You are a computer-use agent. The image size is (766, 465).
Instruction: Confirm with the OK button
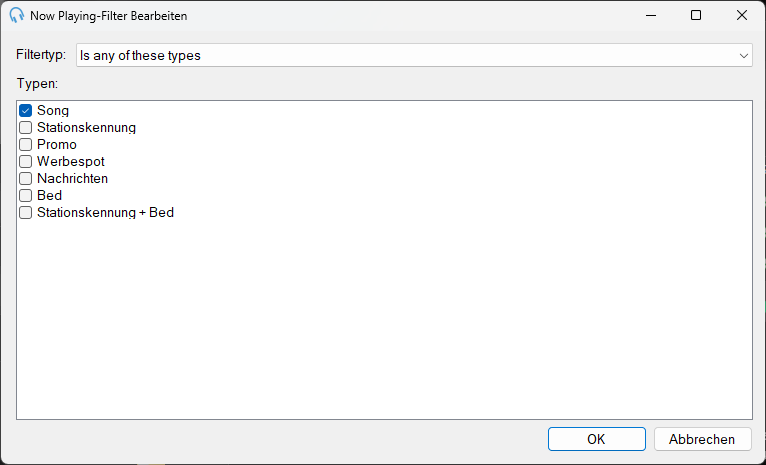click(596, 439)
